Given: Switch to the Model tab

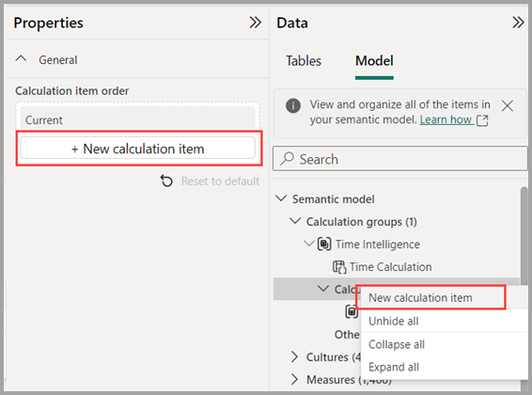Looking at the screenshot, I should point(374,61).
